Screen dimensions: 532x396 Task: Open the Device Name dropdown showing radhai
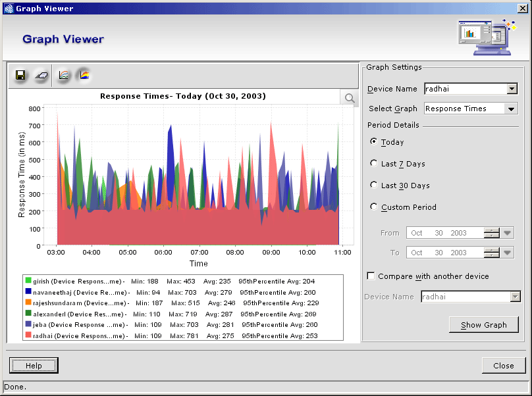[x=512, y=89]
